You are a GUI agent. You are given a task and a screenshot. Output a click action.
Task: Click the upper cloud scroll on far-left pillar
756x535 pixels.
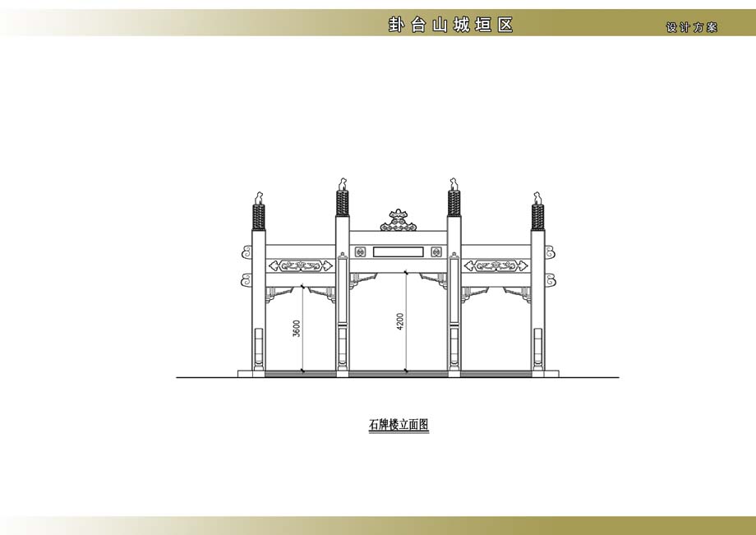[245, 250]
